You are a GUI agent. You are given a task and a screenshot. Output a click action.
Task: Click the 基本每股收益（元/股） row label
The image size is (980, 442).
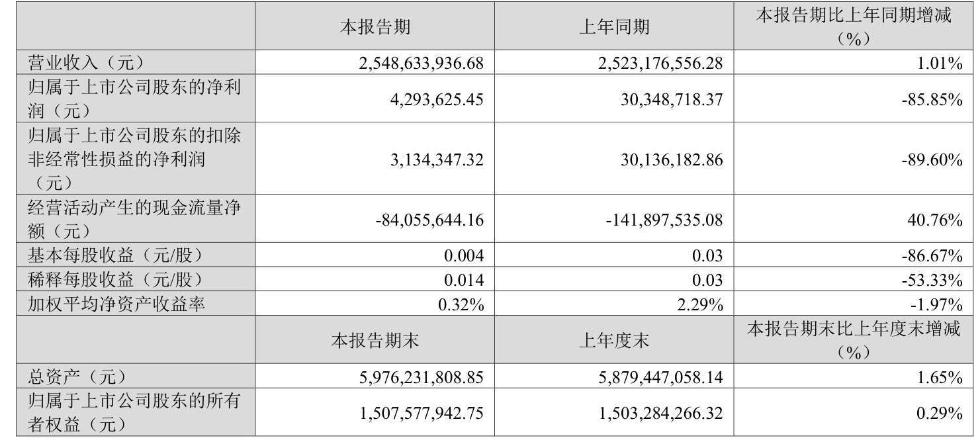111,255
